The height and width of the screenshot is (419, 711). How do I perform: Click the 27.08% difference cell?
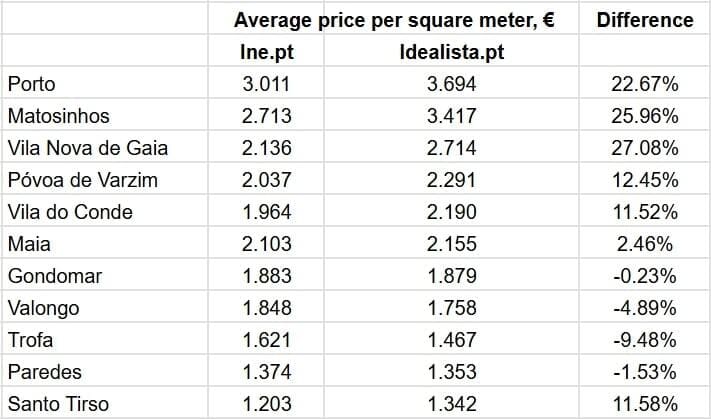click(x=644, y=148)
